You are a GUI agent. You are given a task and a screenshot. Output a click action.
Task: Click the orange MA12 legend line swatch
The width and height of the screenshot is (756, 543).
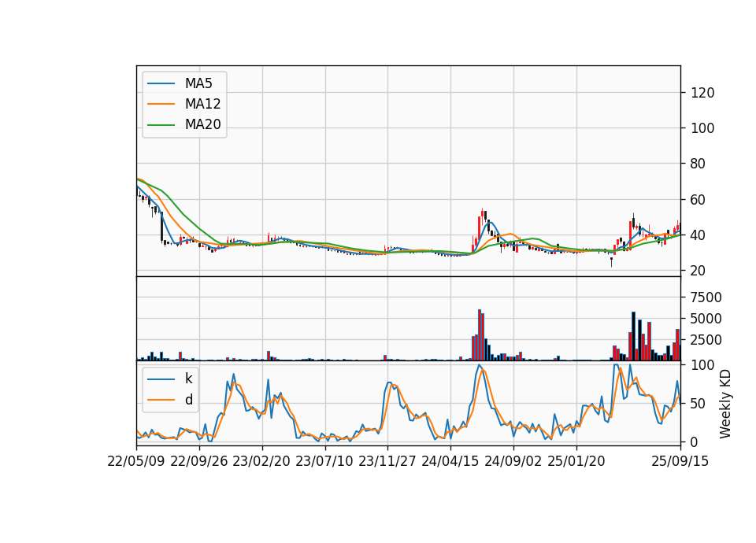[x=161, y=104]
